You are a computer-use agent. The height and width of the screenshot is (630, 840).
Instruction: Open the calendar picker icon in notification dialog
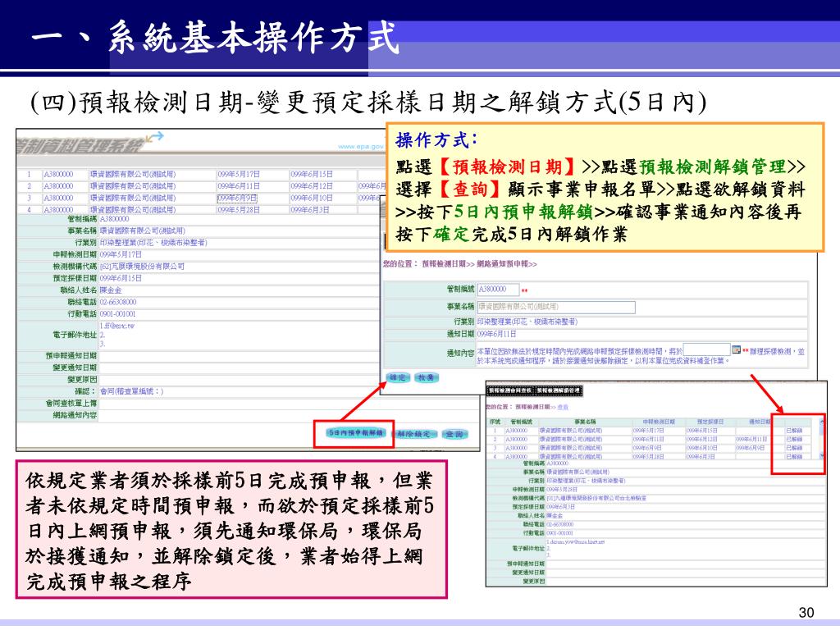click(736, 349)
